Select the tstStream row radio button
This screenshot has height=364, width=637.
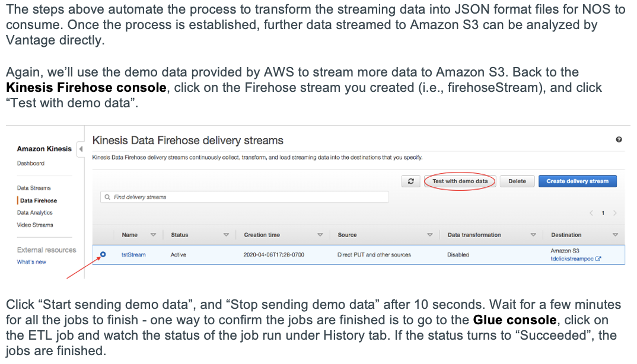pyautogui.click(x=103, y=254)
